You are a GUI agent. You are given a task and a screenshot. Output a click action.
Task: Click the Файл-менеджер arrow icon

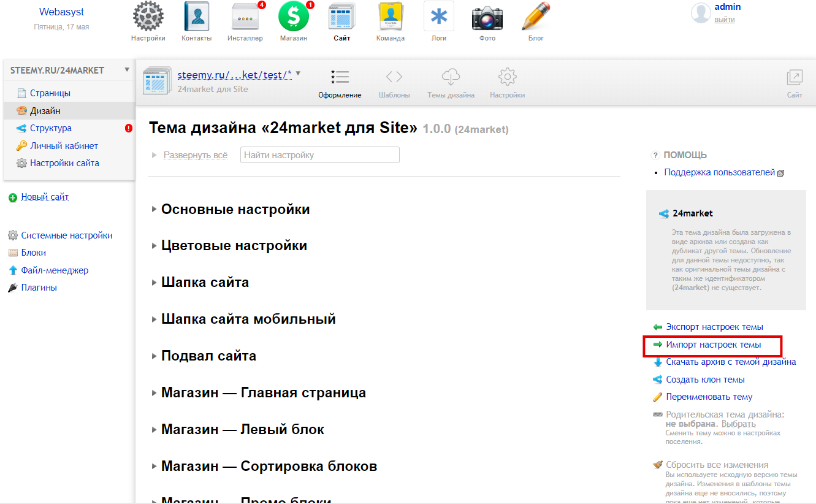(13, 270)
